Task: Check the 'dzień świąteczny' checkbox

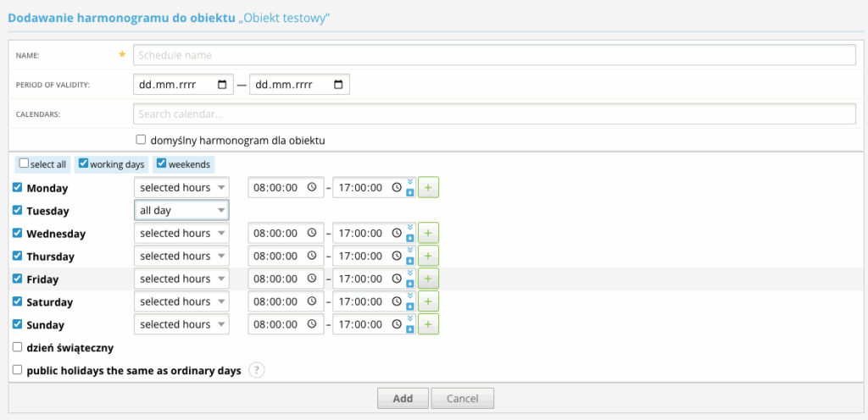Action: click(18, 347)
